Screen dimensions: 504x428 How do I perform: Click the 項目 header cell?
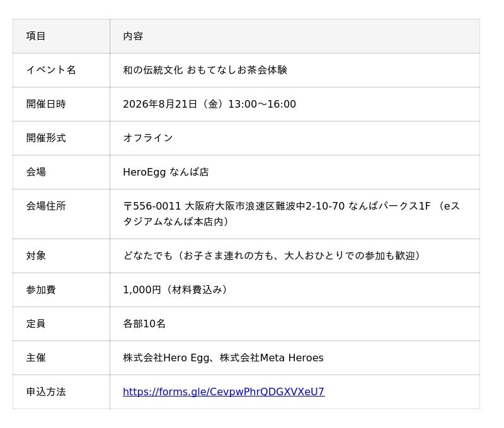click(x=61, y=36)
